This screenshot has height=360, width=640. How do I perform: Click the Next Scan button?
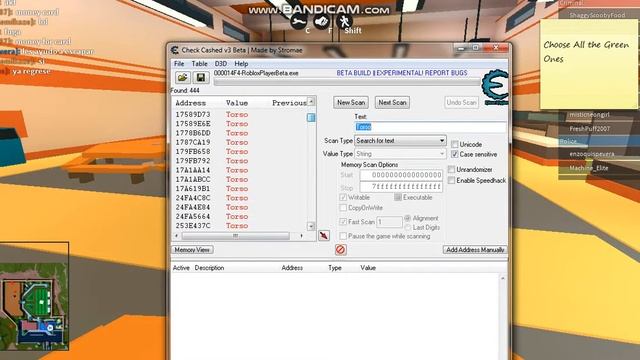pos(392,102)
